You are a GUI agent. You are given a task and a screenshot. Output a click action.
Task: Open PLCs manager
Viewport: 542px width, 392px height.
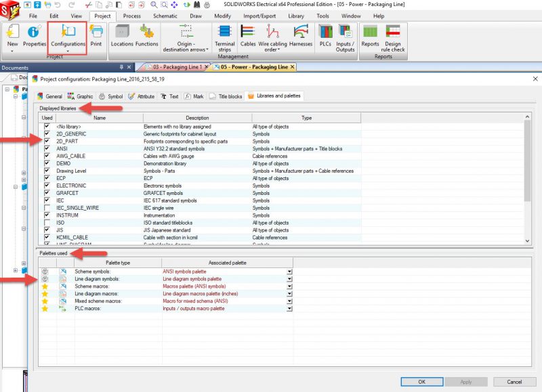[325, 36]
